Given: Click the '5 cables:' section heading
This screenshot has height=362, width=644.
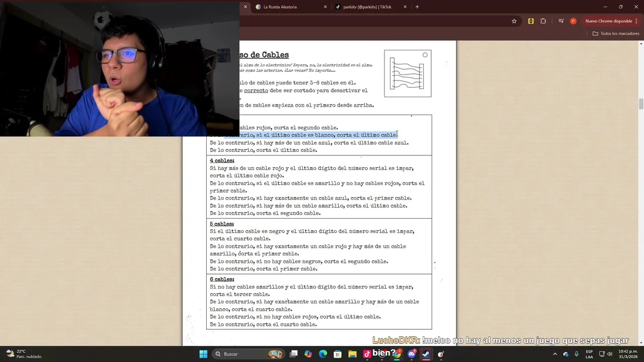Looking at the screenshot, I should pyautogui.click(x=222, y=224).
